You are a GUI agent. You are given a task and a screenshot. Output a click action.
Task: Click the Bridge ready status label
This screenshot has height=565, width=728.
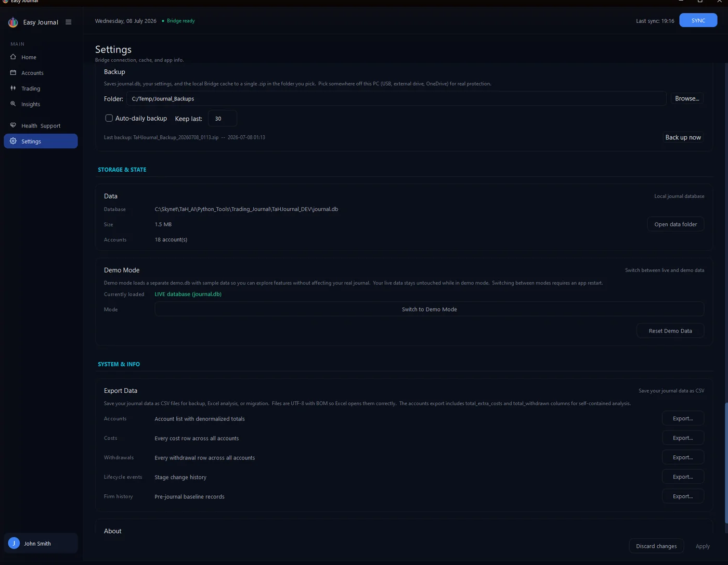pyautogui.click(x=181, y=21)
